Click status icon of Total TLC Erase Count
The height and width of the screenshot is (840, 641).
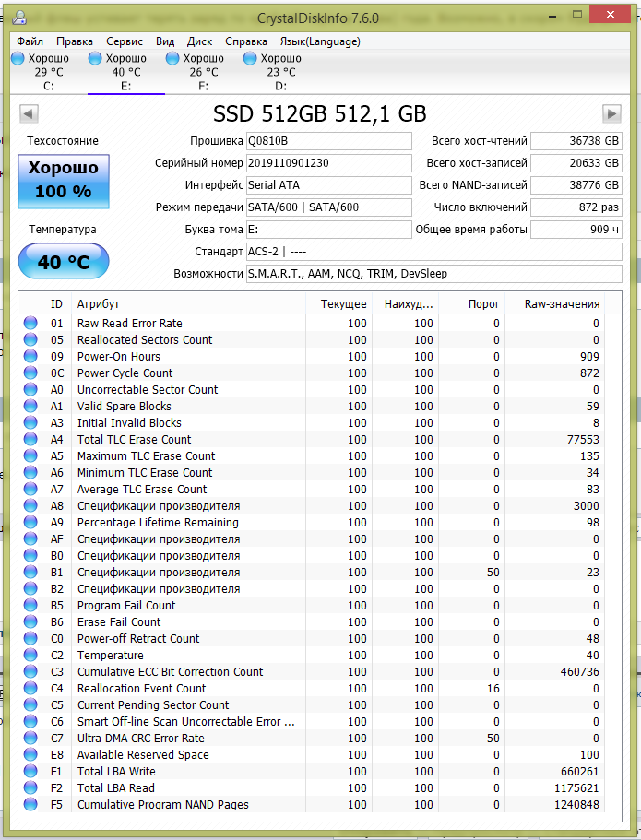(30, 439)
